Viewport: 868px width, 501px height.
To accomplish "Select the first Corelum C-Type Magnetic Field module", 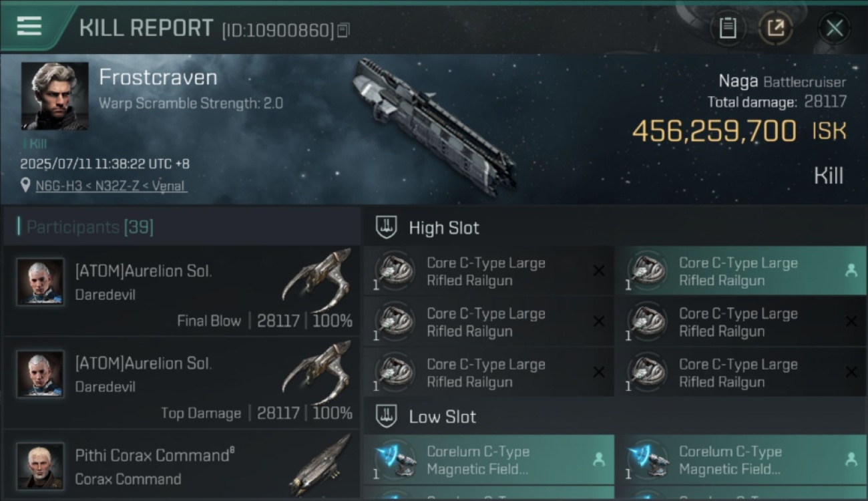I will click(x=489, y=460).
